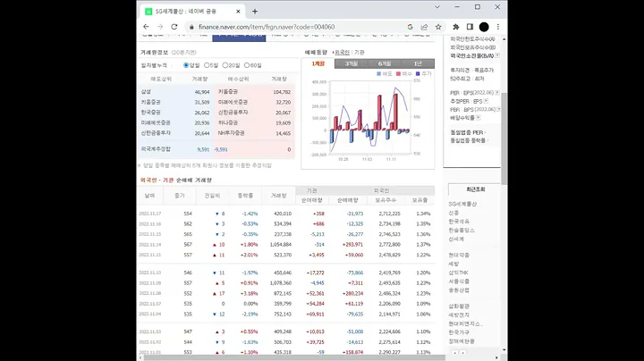644x361 pixels.
Task: Click the vertical scrollbar up arrow
Action: click(x=504, y=39)
